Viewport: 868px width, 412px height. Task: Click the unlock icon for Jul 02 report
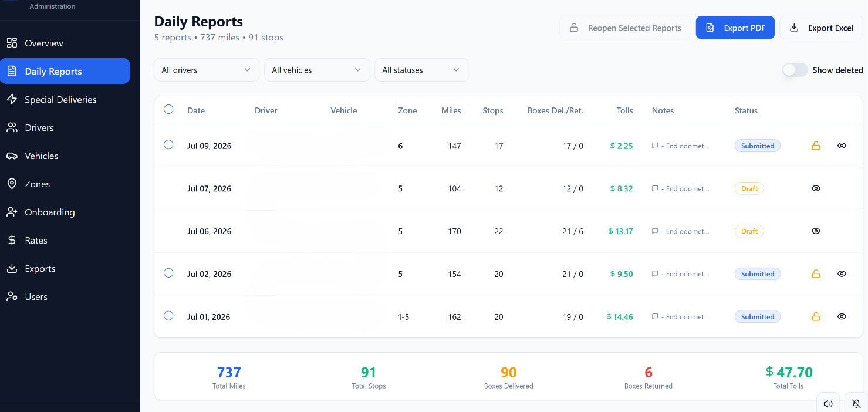pos(816,274)
